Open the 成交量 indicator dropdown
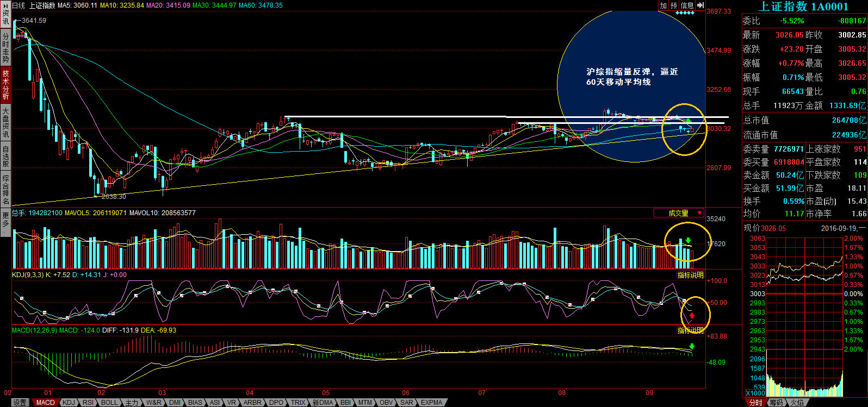Image resolution: width=868 pixels, height=407 pixels. (x=679, y=213)
